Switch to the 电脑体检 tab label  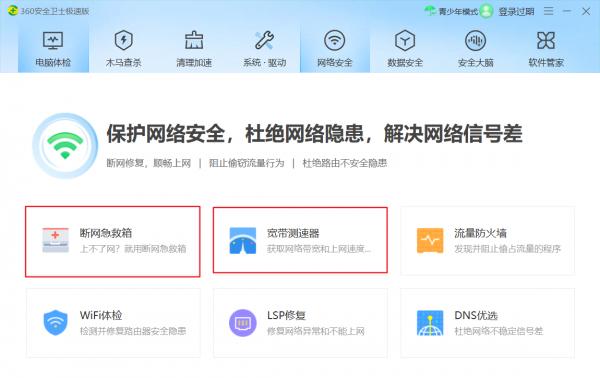(53, 62)
